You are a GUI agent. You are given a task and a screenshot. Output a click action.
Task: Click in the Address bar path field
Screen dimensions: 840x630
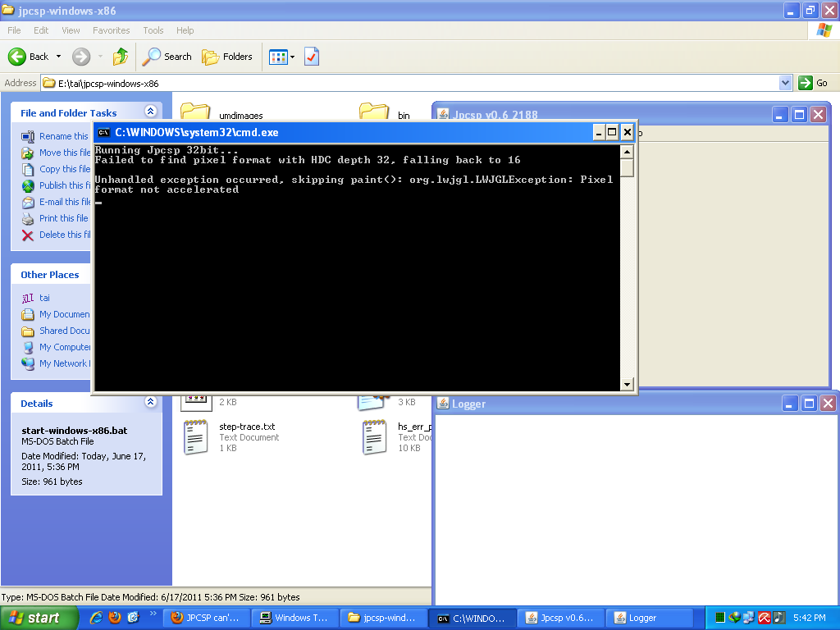(410, 83)
